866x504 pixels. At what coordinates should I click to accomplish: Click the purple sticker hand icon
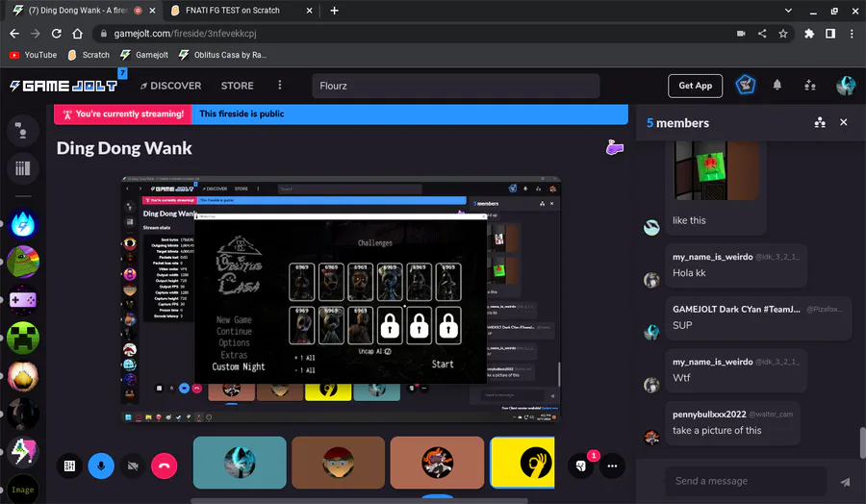click(614, 147)
